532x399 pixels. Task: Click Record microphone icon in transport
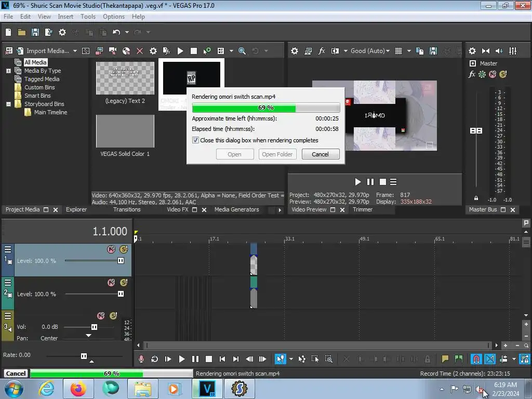[141, 359]
